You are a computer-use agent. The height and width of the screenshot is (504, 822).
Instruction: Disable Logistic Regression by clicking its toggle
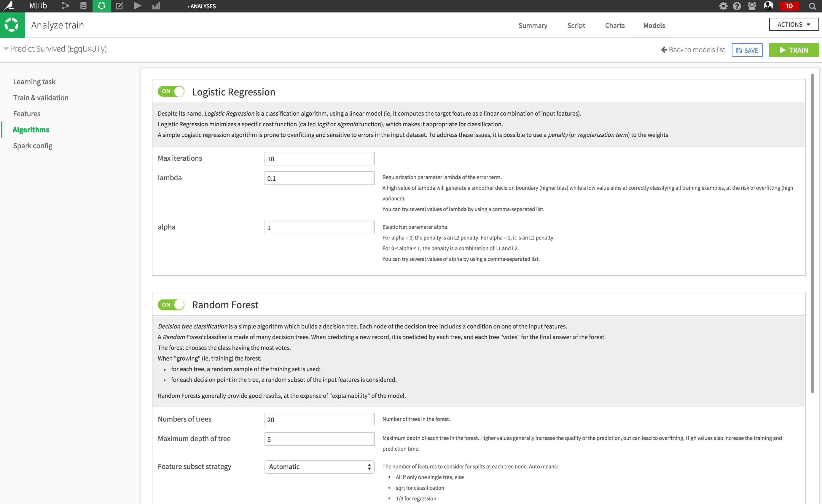pyautogui.click(x=172, y=92)
